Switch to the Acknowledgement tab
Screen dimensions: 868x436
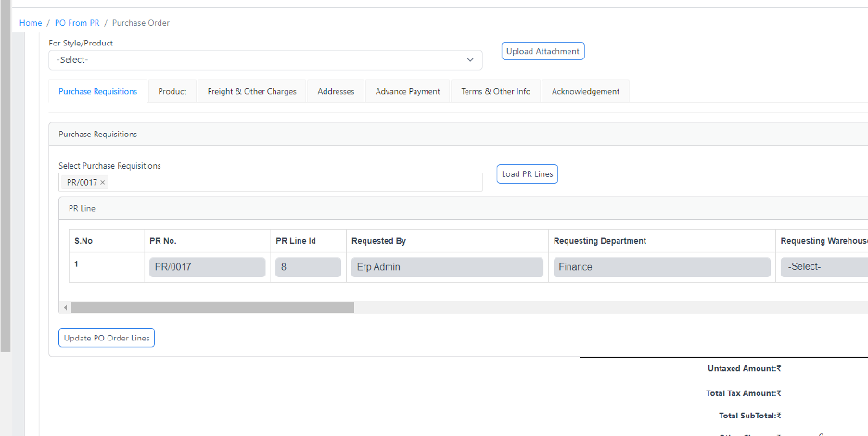[585, 91]
